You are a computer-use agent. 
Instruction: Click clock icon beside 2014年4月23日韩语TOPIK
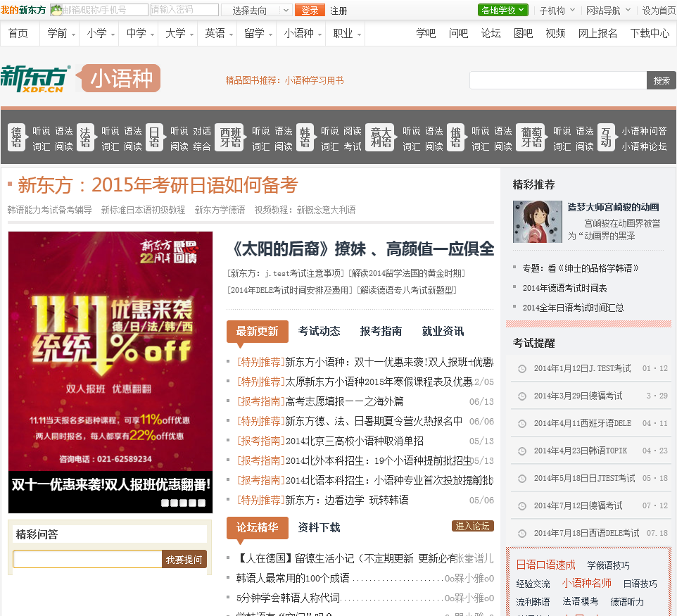pos(522,451)
